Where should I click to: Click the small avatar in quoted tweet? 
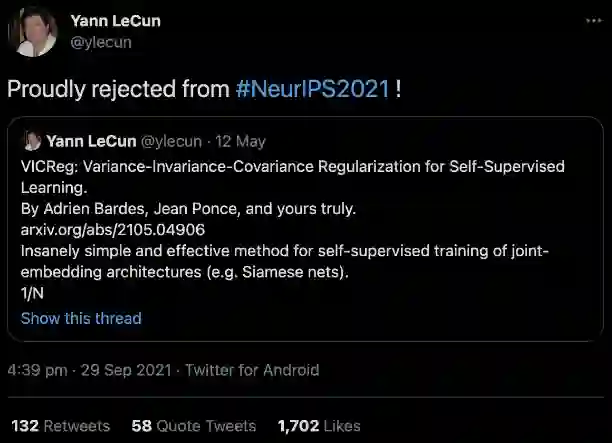32,141
